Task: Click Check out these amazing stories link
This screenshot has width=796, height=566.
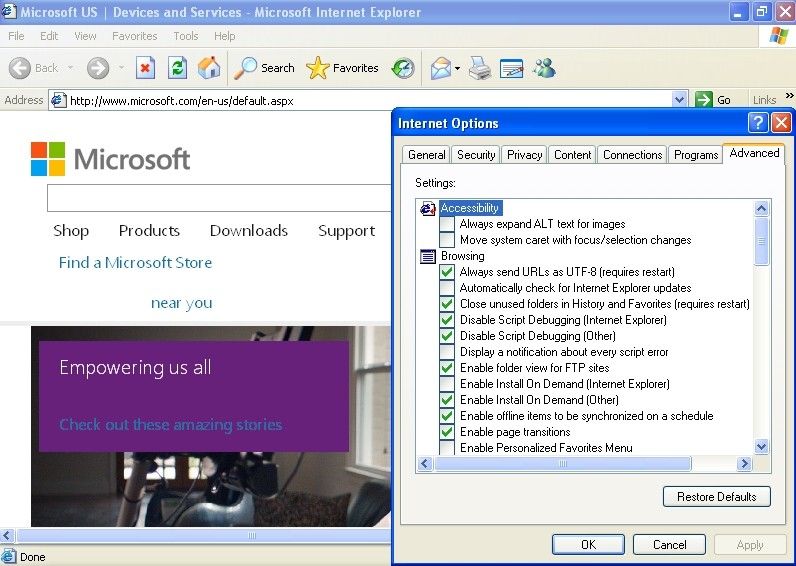Action: click(x=171, y=424)
